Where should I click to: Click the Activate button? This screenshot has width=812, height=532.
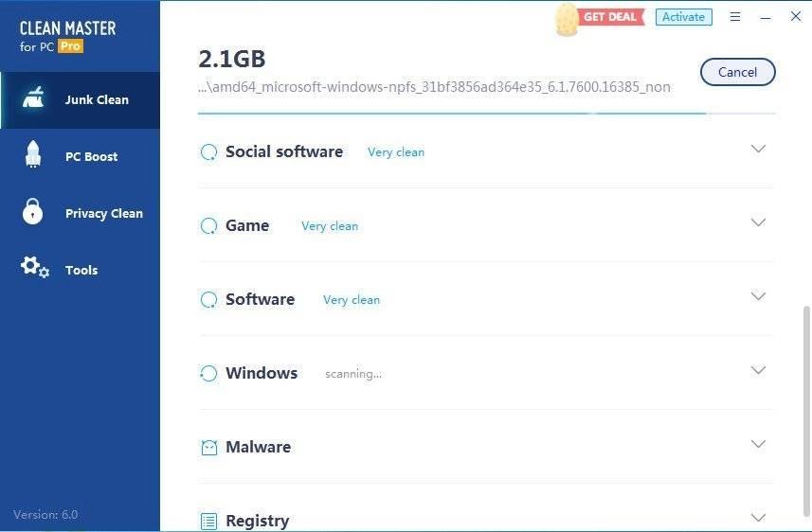tap(683, 17)
